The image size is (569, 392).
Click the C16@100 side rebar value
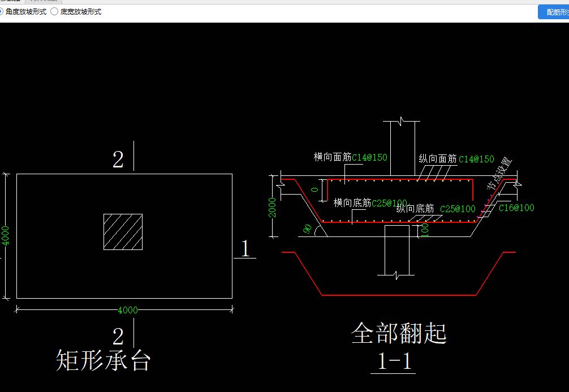coord(516,208)
